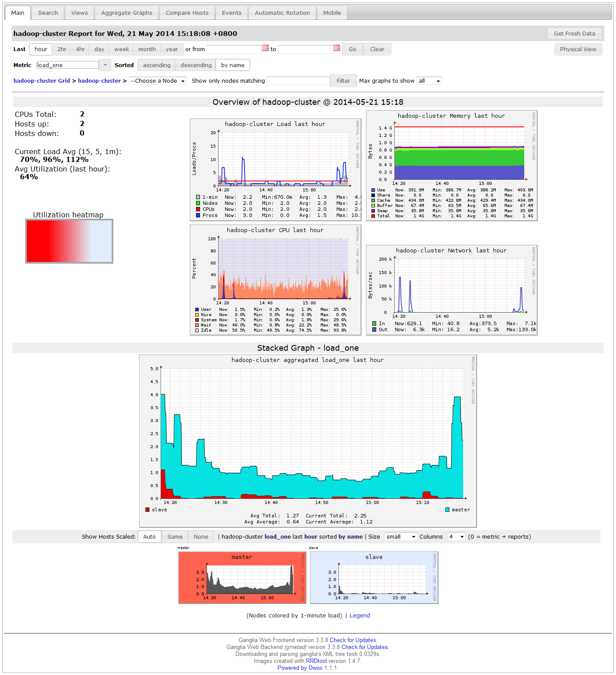
Task: Click the red slave legend swatch
Action: pos(148,510)
